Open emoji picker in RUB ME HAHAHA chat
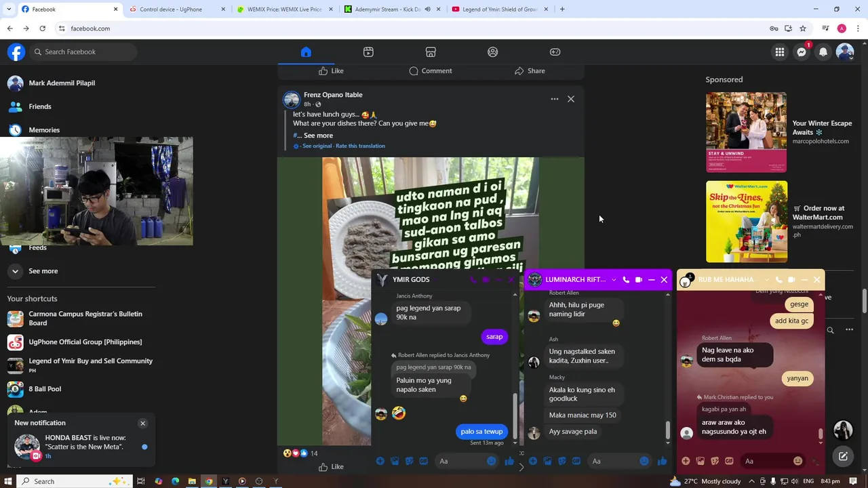 pos(797,462)
